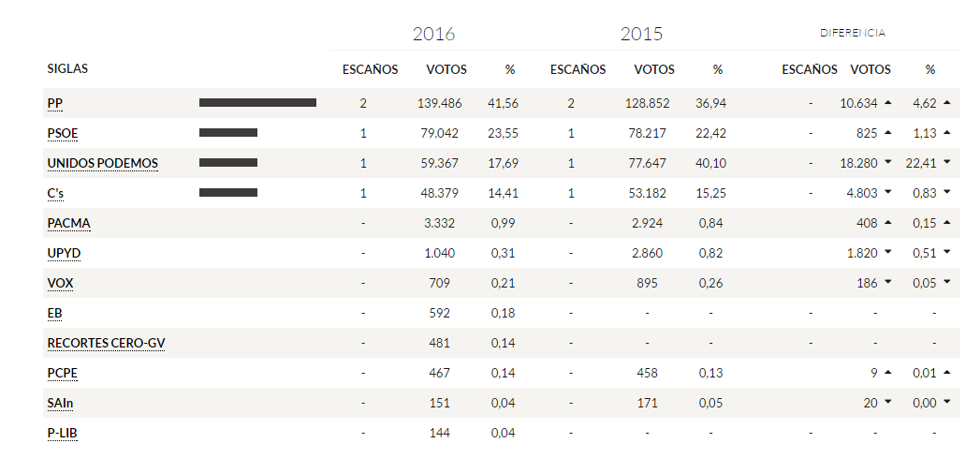The height and width of the screenshot is (473, 980).
Task: Click the down arrow beside C's 0,83 percent
Action: tap(946, 193)
